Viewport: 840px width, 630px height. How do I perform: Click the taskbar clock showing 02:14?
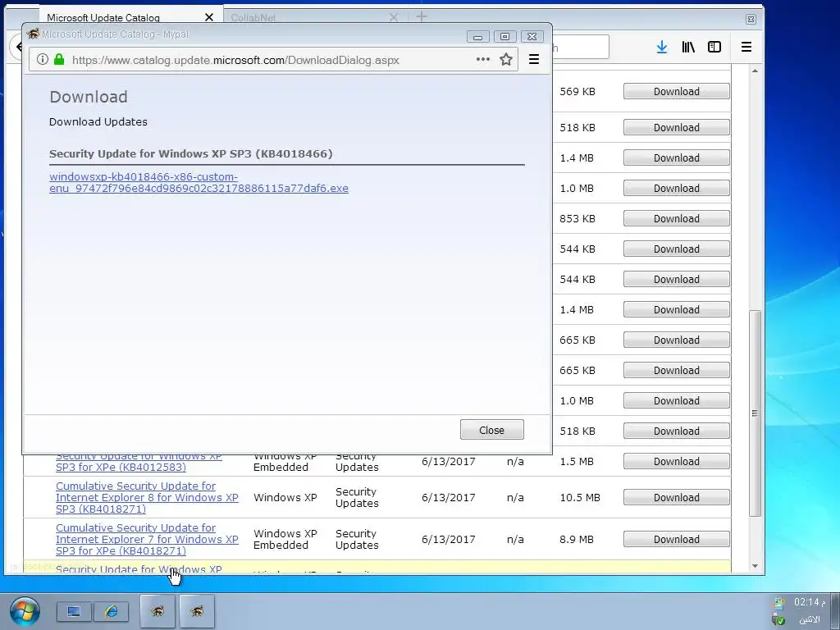[x=809, y=602]
